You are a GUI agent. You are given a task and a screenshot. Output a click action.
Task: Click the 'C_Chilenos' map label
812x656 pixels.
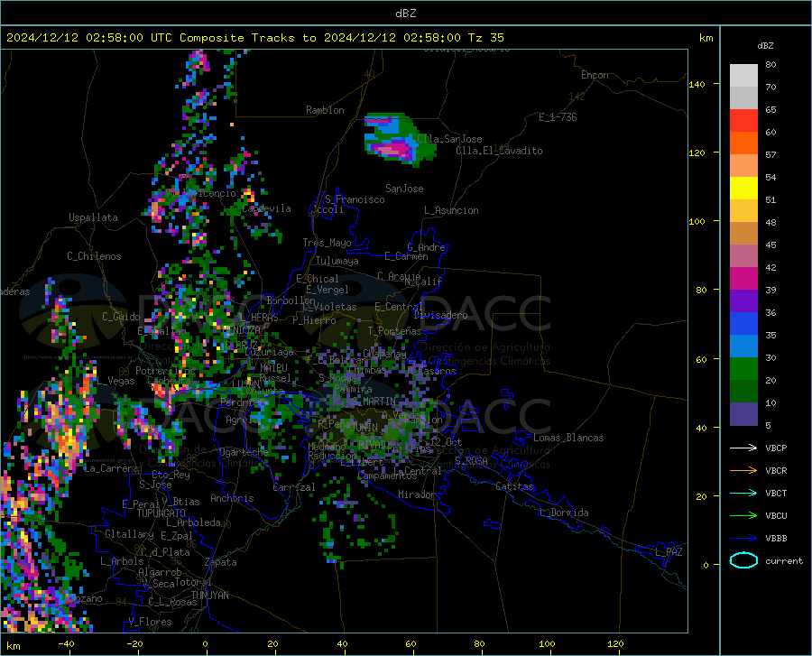pos(94,256)
